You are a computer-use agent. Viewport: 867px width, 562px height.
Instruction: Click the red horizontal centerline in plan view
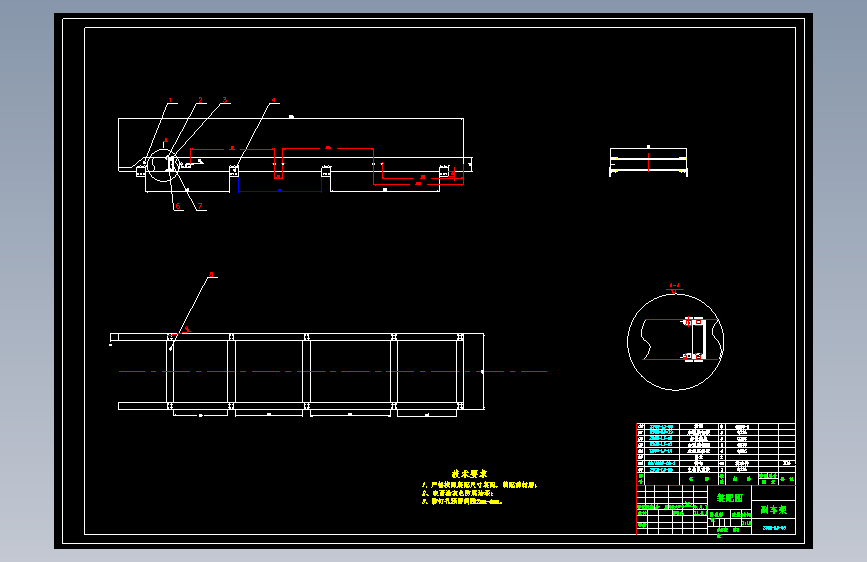(333, 371)
